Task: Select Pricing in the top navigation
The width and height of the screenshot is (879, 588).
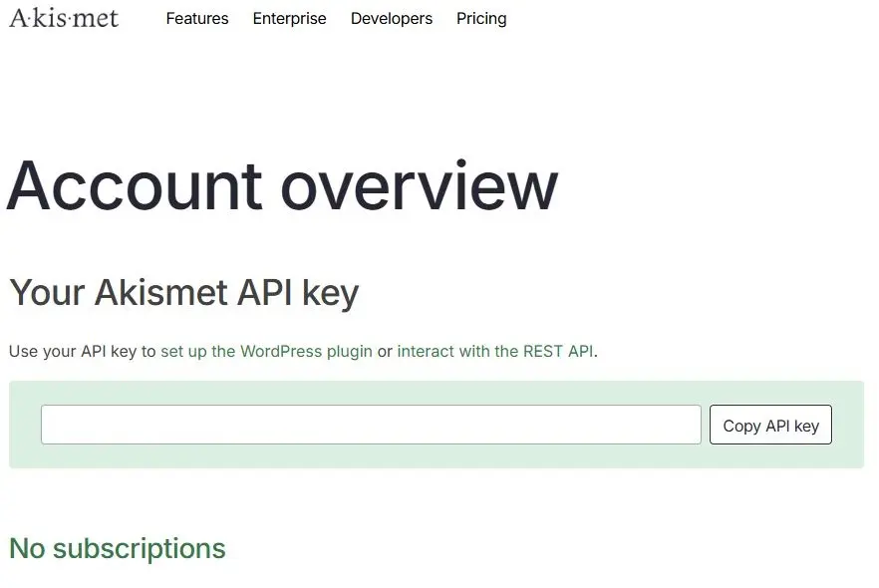Action: (481, 19)
